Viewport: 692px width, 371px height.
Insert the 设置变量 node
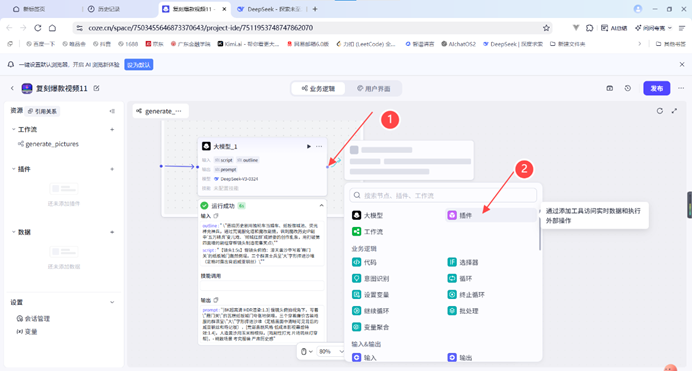tap(371, 295)
